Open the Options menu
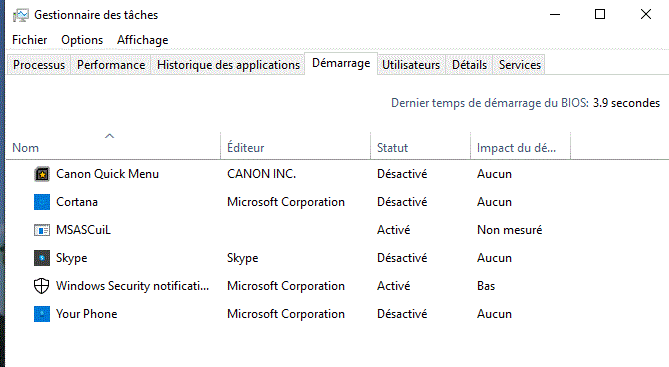 (82, 40)
